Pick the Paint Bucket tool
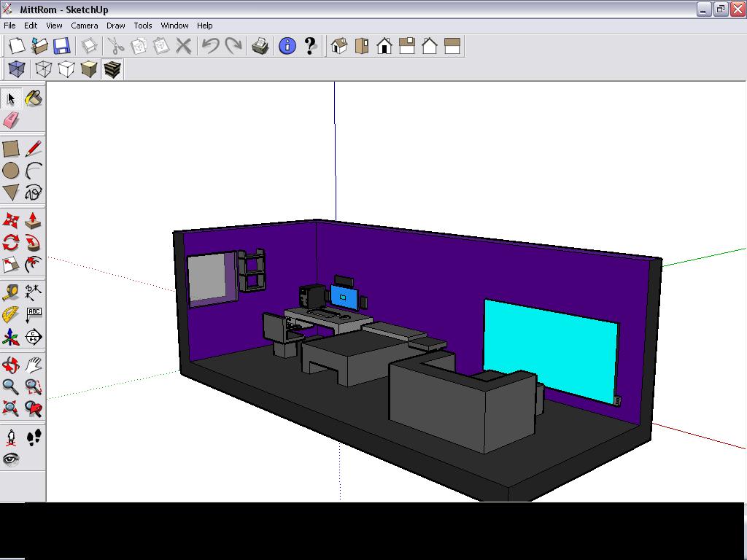The width and height of the screenshot is (747, 560). click(x=34, y=98)
